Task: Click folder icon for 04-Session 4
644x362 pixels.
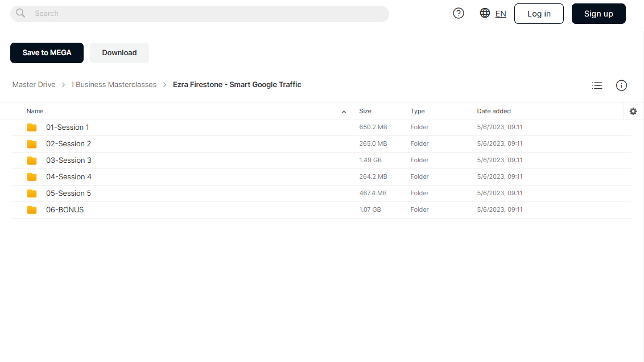Action: pyautogui.click(x=32, y=176)
